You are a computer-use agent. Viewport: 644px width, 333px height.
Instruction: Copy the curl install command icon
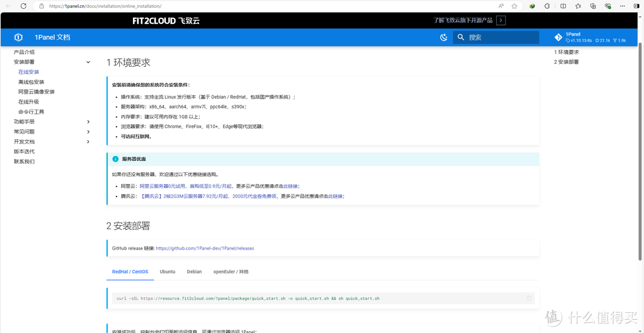point(529,298)
